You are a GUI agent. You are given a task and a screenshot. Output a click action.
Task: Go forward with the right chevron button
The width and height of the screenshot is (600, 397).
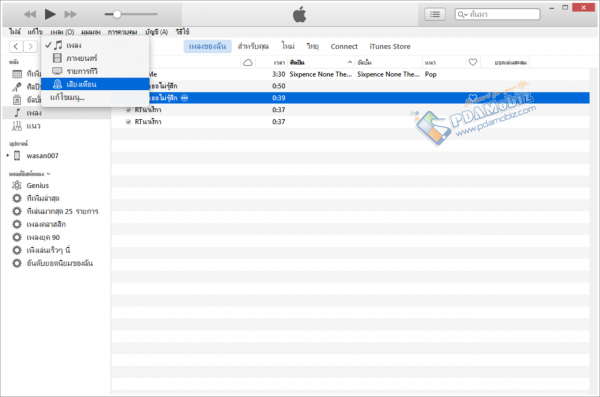[30, 47]
